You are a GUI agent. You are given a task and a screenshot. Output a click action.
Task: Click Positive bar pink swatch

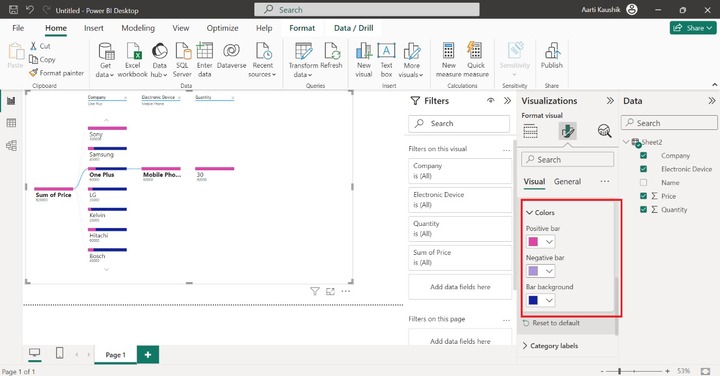[533, 241]
